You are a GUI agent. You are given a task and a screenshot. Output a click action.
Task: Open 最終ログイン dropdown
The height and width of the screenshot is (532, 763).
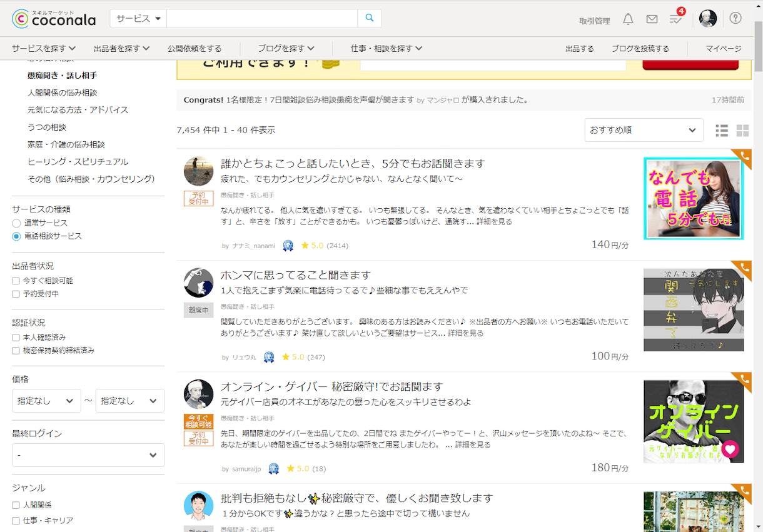coord(88,455)
